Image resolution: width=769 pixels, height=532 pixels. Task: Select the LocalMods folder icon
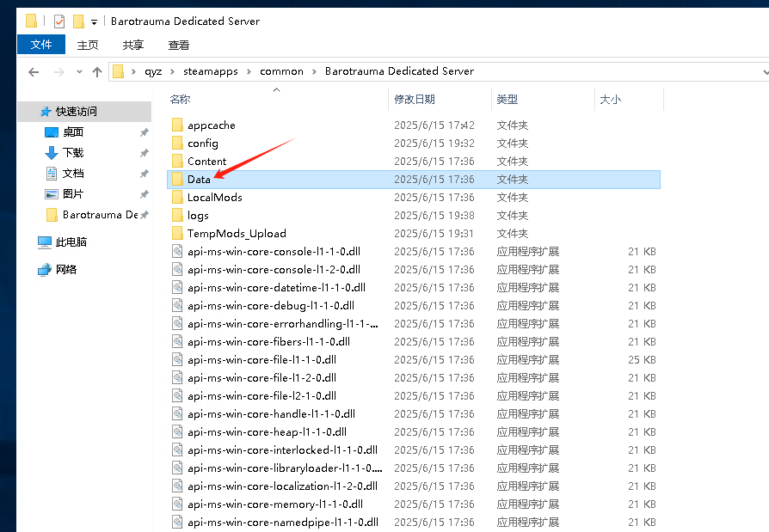(177, 198)
